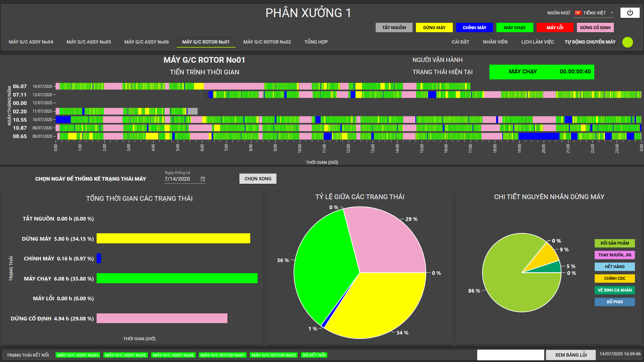Open NHÂN VIÊN menu item
The image size is (644, 362).
(x=495, y=42)
